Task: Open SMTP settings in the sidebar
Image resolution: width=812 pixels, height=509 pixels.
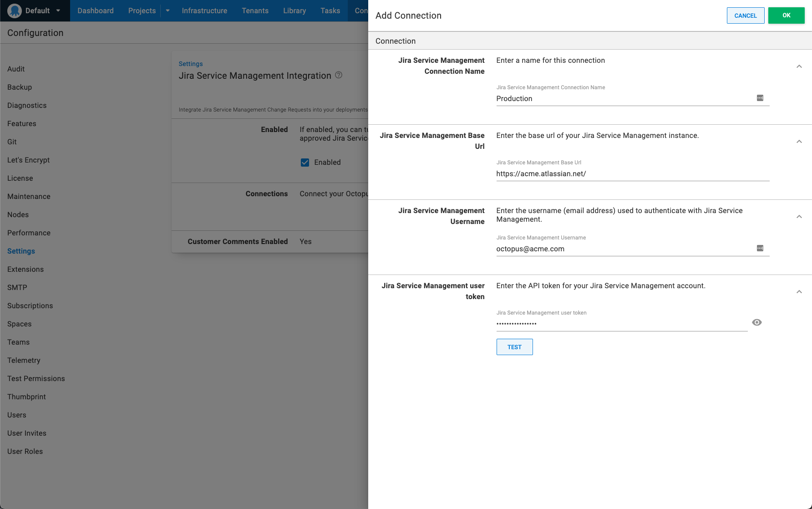Action: tap(17, 287)
